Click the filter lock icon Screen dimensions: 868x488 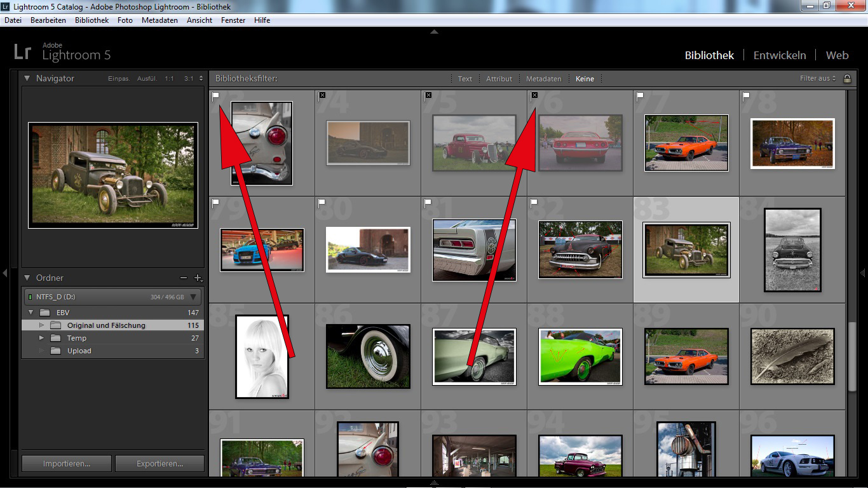point(847,79)
